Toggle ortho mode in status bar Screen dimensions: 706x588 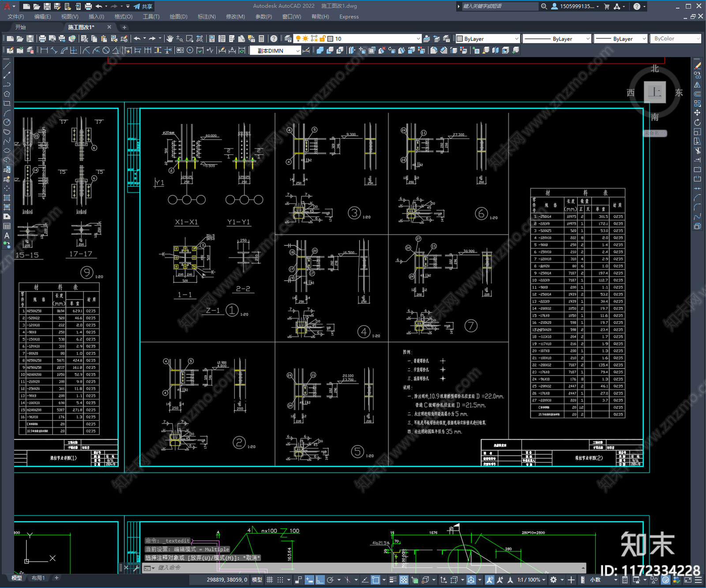[320, 580]
